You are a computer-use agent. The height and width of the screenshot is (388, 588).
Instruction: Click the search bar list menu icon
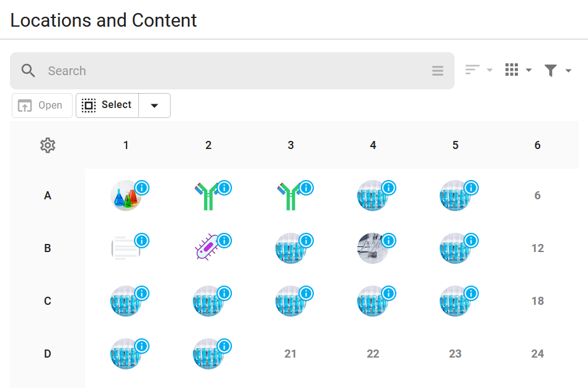(x=438, y=71)
